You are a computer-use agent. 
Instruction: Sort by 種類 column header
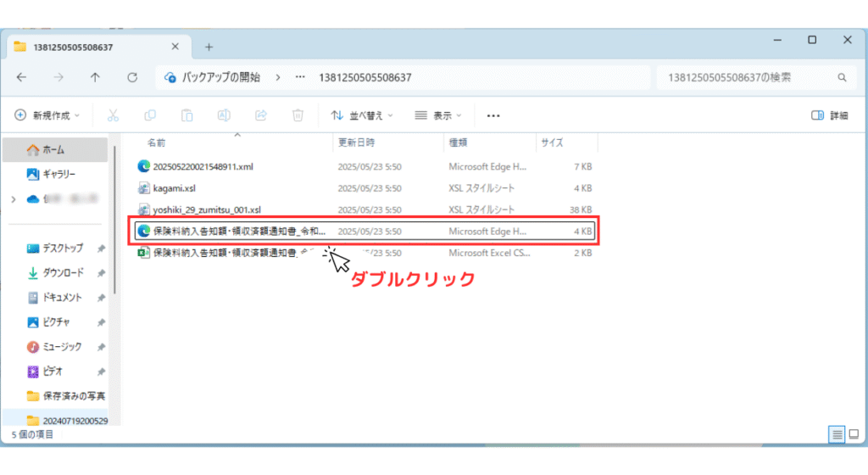click(458, 142)
